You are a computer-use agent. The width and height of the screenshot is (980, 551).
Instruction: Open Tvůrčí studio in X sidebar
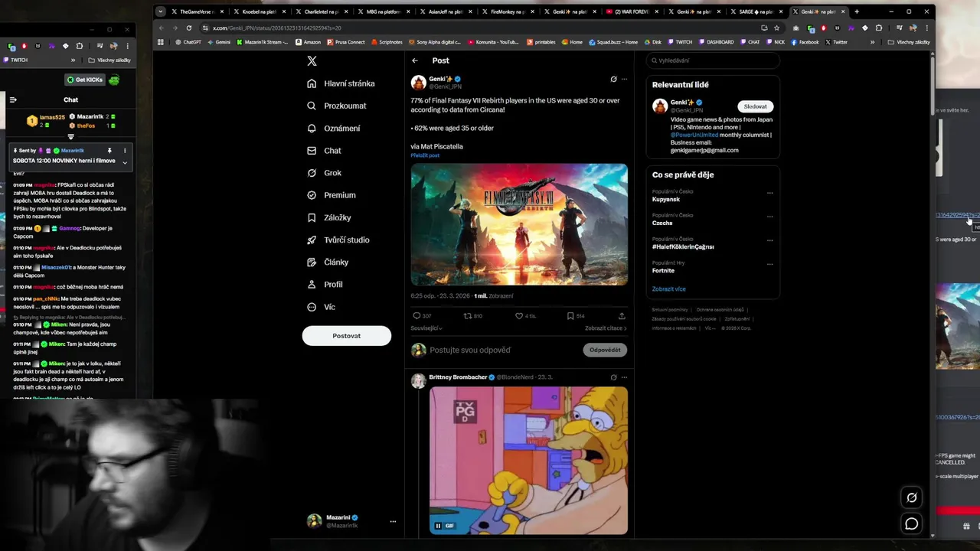coord(338,240)
